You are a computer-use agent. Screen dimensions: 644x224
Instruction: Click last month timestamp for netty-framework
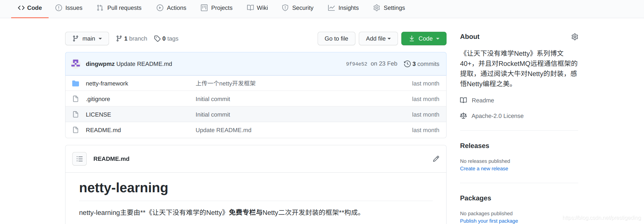point(426,83)
